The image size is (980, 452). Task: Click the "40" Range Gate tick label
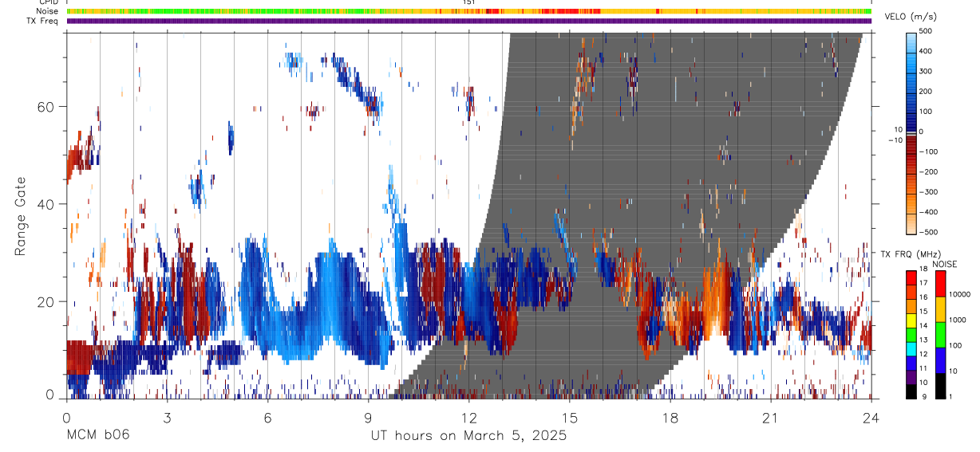45,204
